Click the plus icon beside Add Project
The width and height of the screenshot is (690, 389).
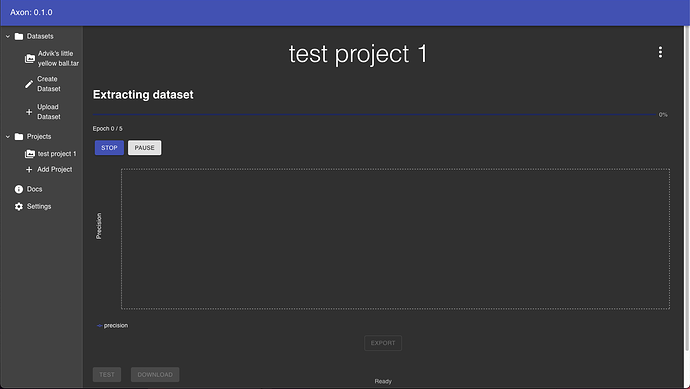point(29,169)
